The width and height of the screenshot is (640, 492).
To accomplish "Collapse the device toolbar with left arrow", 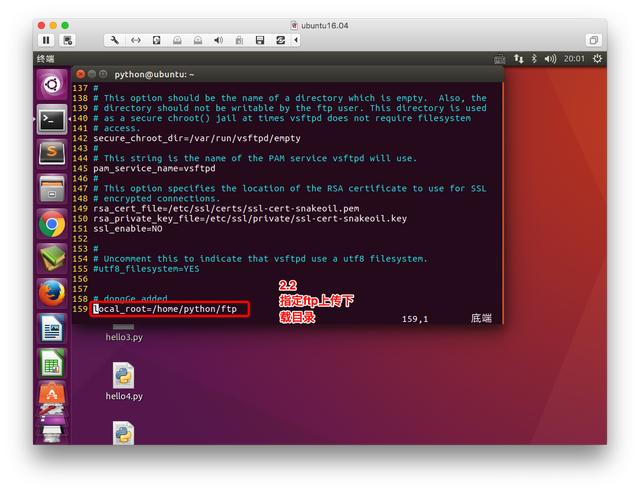I will click(x=296, y=40).
